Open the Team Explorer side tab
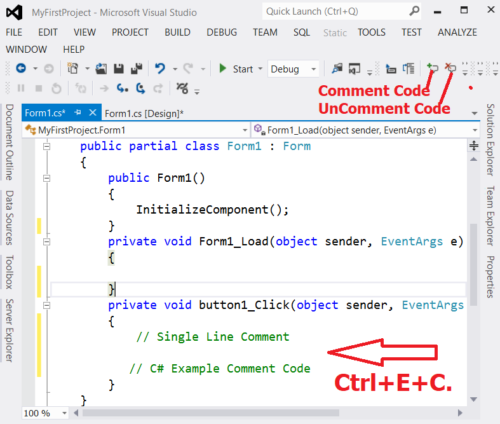Viewport: 500px width, 424px height. [x=490, y=216]
